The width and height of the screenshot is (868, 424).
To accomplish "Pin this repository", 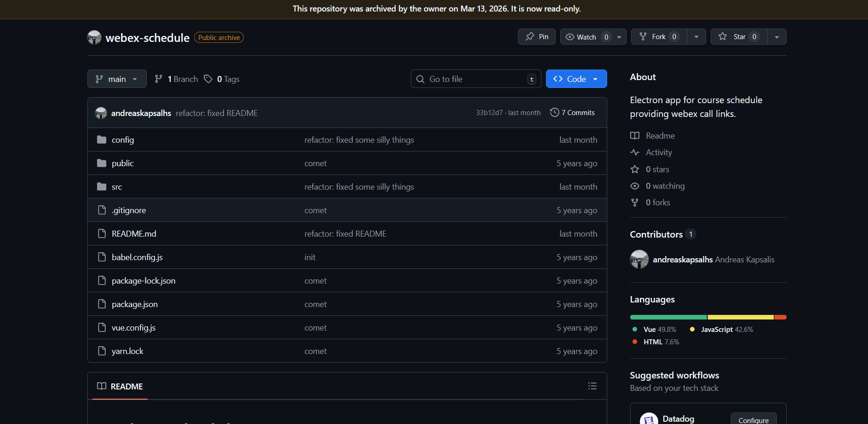I will pyautogui.click(x=536, y=37).
